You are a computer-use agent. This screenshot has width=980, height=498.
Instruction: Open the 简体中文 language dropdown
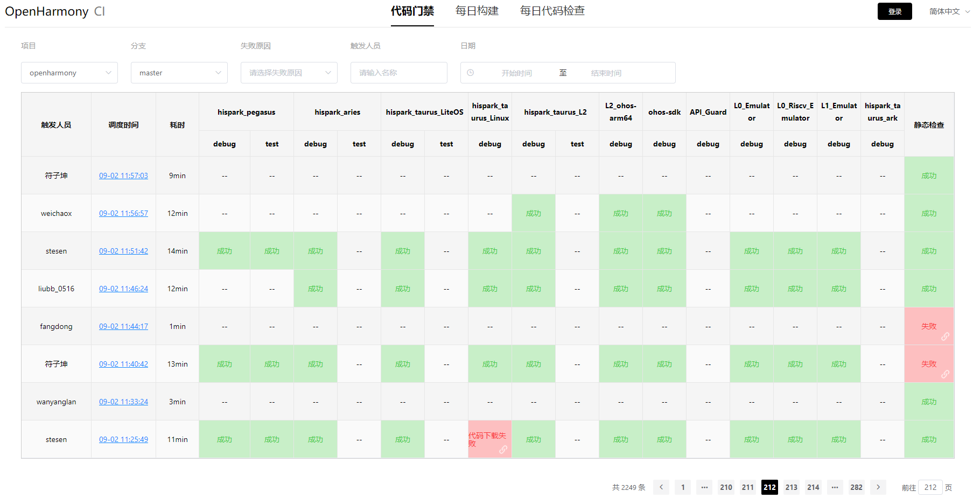950,11
